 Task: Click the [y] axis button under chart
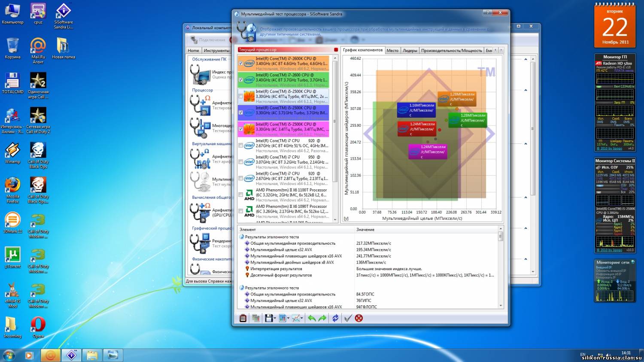346,219
